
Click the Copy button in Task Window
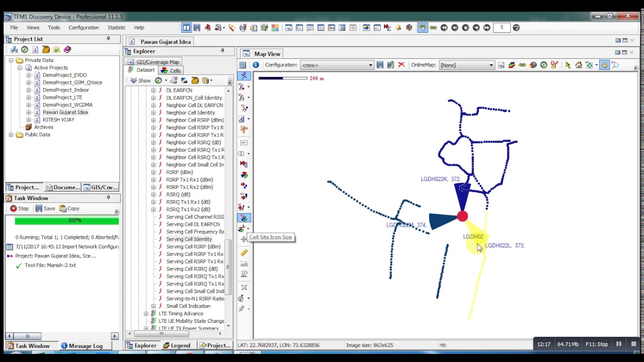coord(69,209)
